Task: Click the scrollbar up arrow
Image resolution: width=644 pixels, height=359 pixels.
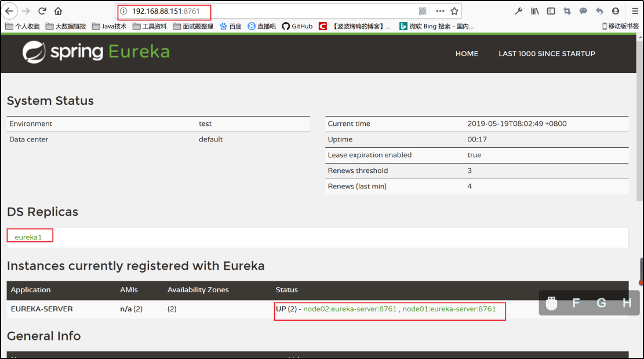Action: point(641,37)
